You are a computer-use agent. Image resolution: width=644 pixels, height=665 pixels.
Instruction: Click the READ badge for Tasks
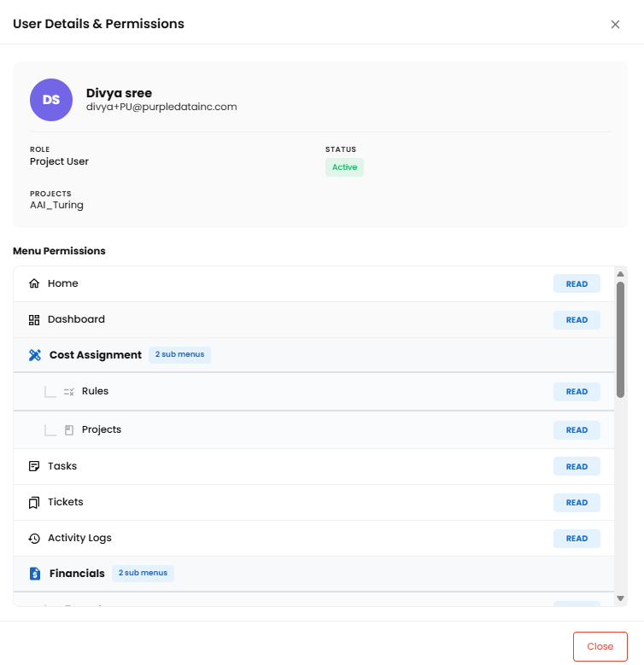pyautogui.click(x=577, y=466)
